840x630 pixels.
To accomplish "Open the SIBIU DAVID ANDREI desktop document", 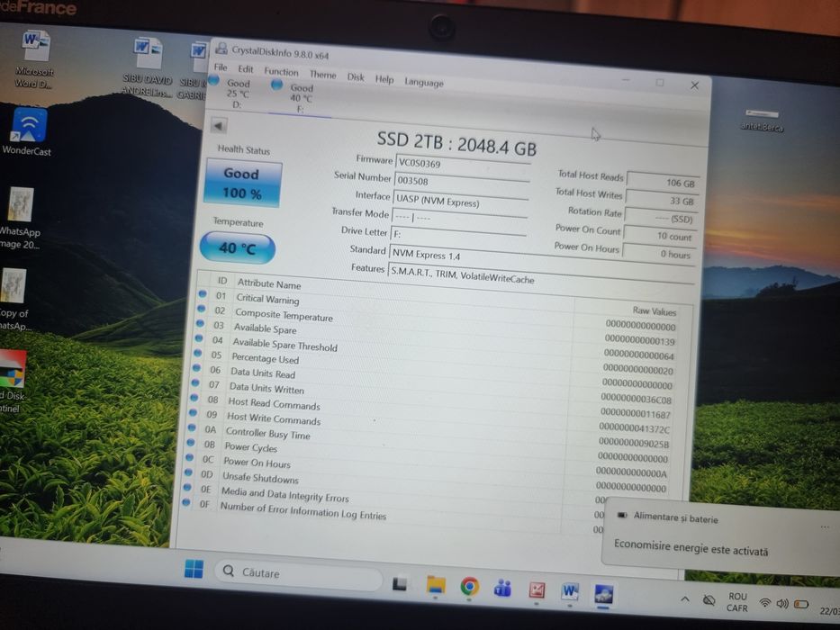I will (x=148, y=67).
